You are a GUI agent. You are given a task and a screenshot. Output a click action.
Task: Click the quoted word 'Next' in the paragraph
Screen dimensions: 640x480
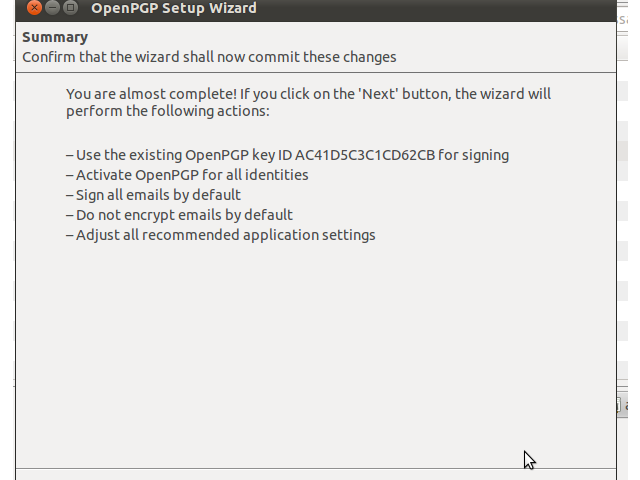(x=378, y=94)
